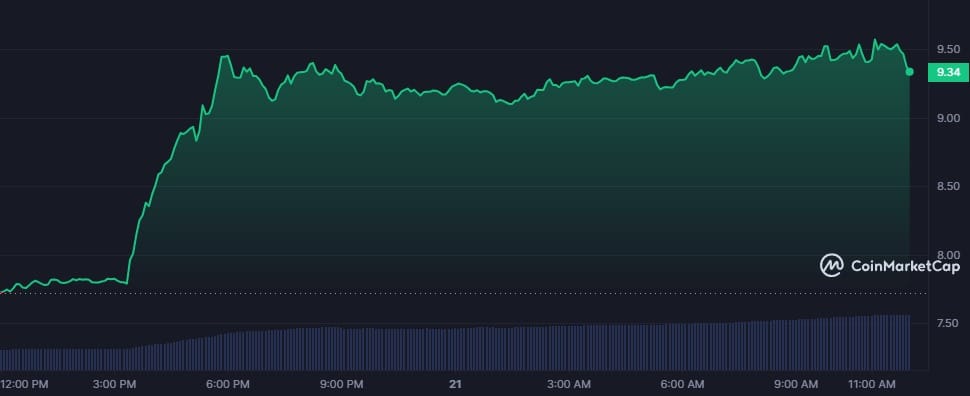Click the 9.00 price axis label

tap(948, 118)
